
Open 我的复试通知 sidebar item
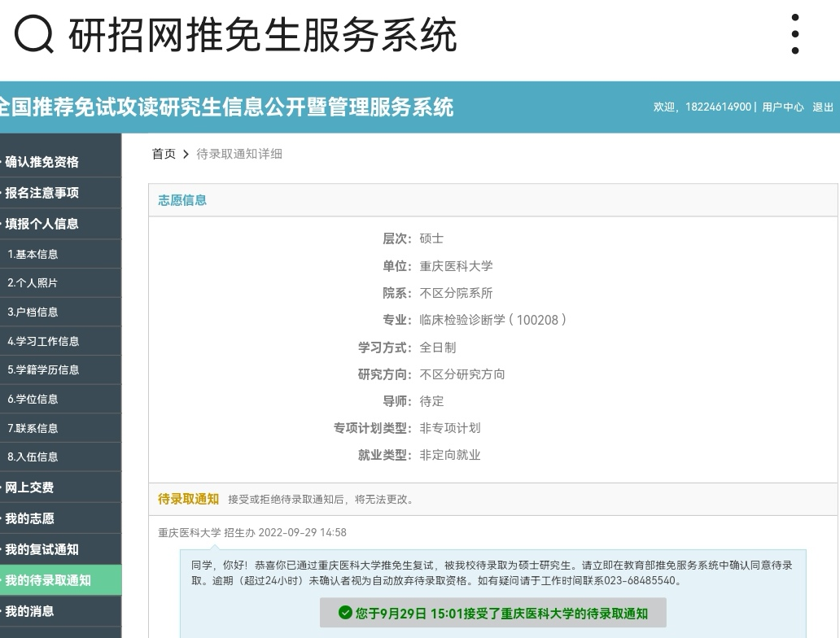(42, 549)
